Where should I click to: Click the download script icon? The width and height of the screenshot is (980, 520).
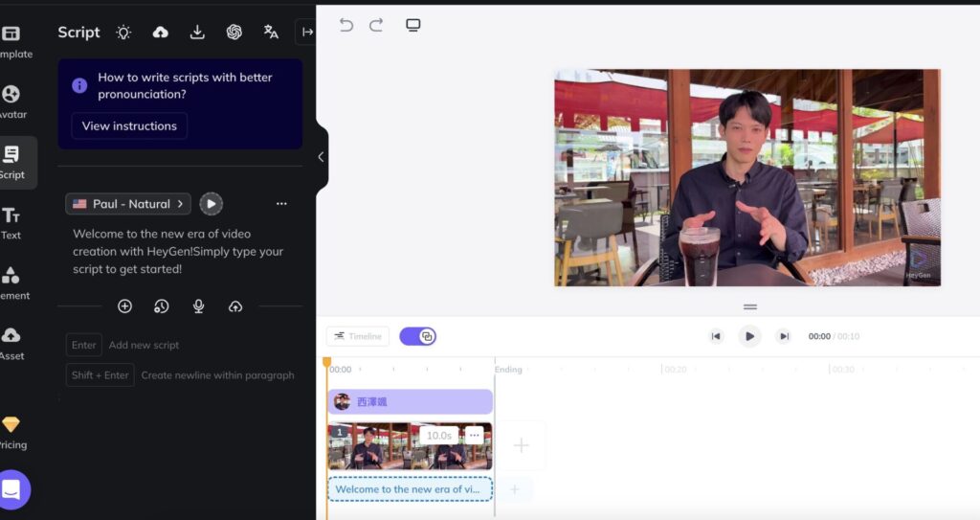197,32
